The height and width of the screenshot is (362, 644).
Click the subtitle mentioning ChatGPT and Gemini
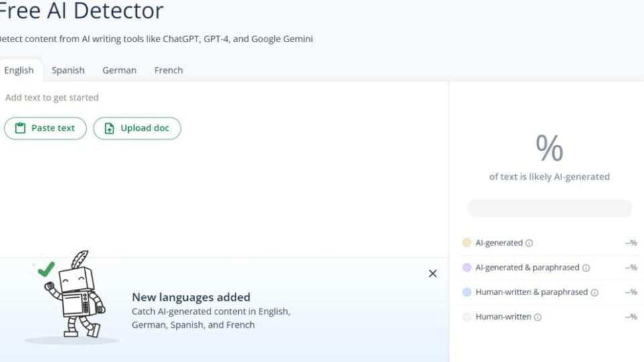(156, 39)
